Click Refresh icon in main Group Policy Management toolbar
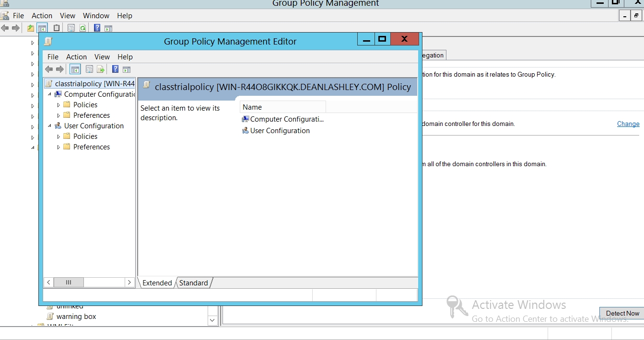This screenshot has height=340, width=644. (82, 28)
